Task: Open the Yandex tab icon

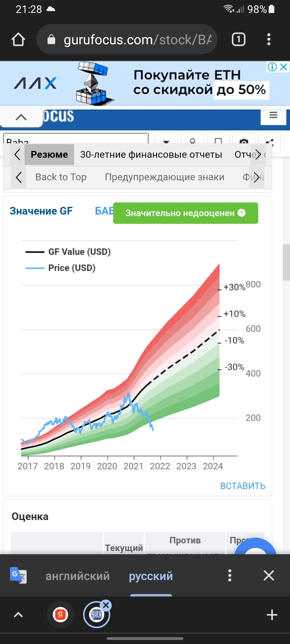Action: [60, 615]
